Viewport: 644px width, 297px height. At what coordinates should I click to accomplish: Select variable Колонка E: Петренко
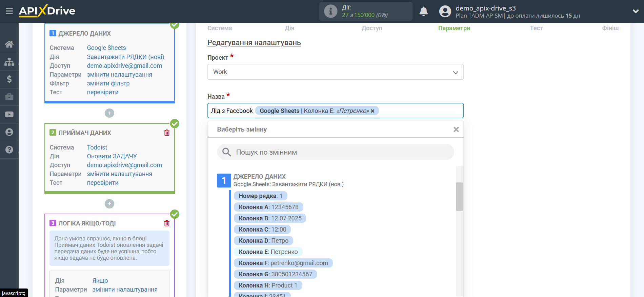point(268,252)
